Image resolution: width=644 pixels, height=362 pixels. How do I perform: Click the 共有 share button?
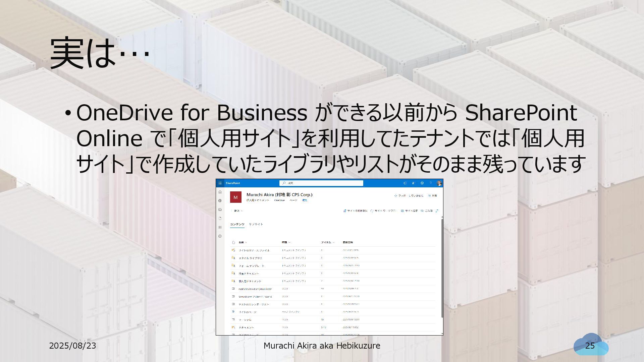point(433,195)
